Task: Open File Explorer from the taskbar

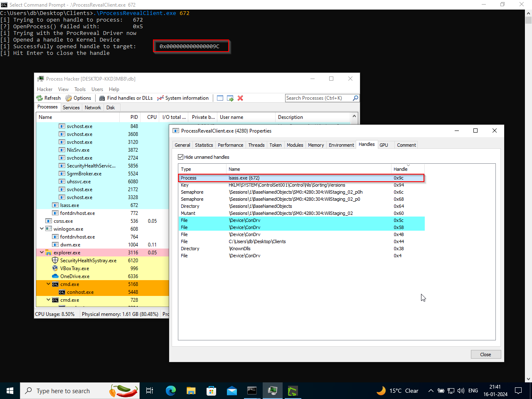Action: click(x=191, y=391)
